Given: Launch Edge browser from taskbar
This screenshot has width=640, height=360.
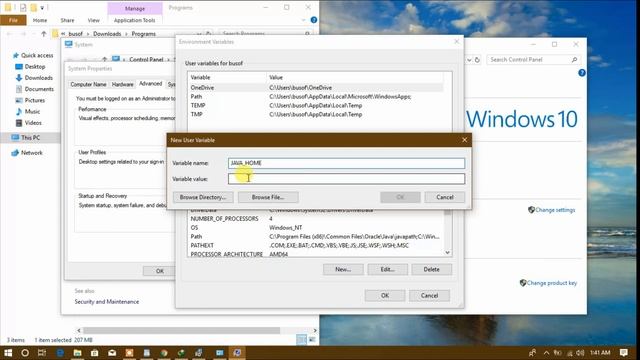Looking at the screenshot, I should tap(60, 353).
